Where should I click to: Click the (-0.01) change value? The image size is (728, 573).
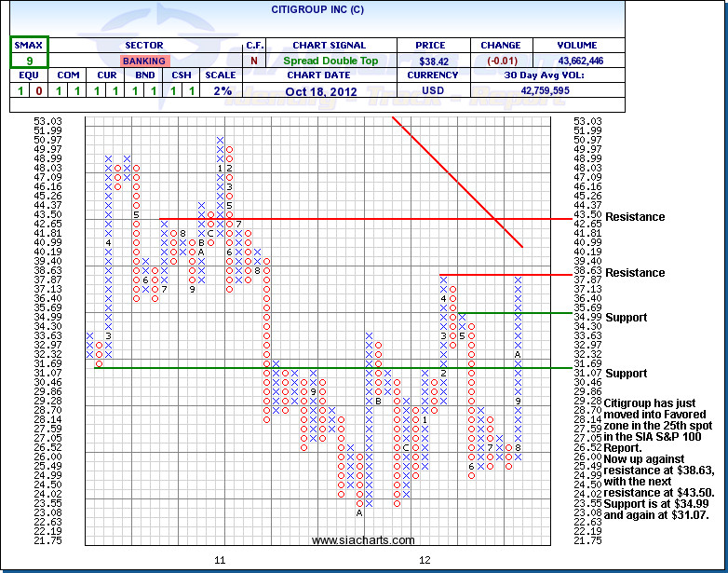(x=501, y=61)
